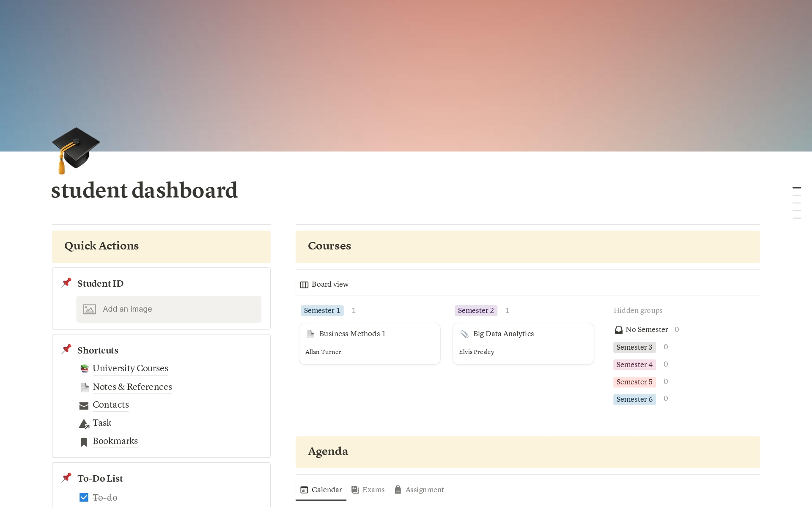
Task: Open the Notes & References page
Action: point(132,387)
